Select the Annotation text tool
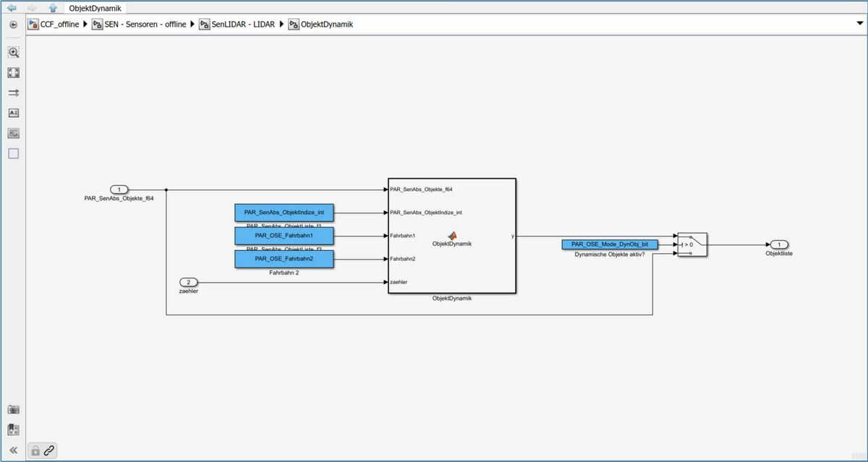The image size is (868, 462). [x=13, y=114]
